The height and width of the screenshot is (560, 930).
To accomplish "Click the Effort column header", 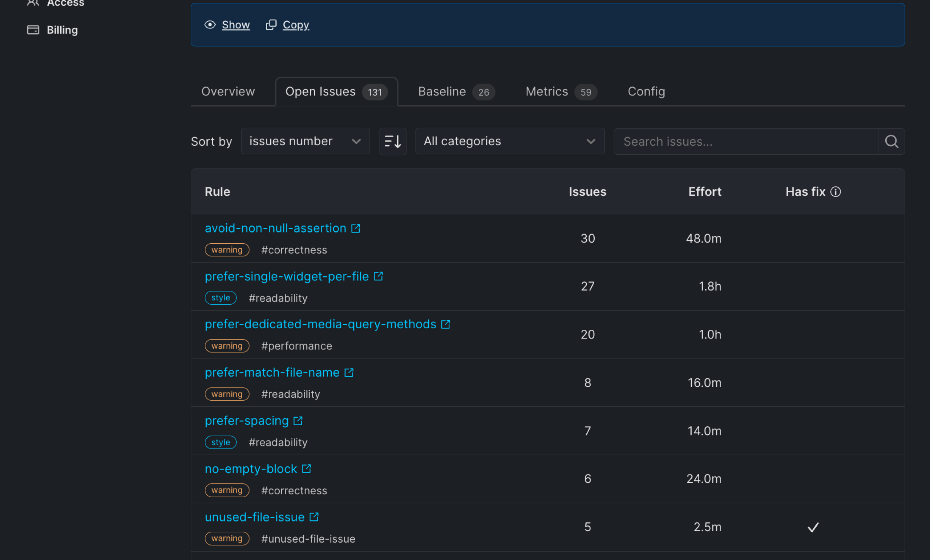I will click(x=705, y=192).
